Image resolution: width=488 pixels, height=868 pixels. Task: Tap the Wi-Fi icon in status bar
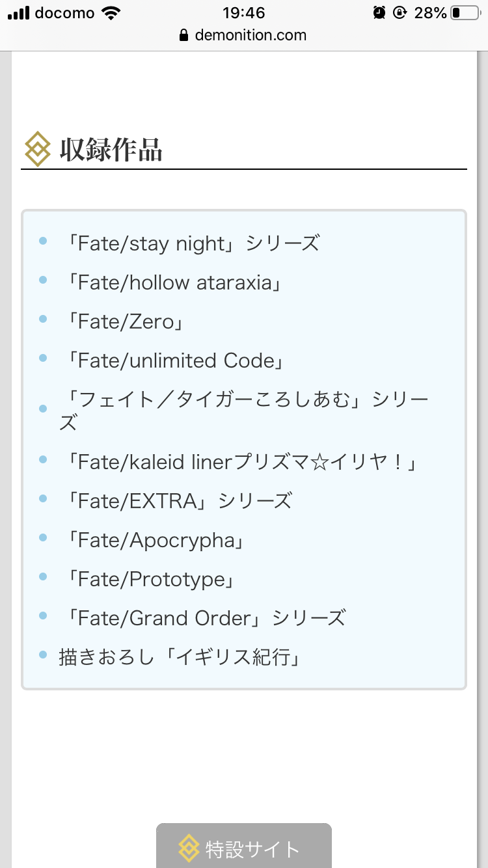click(x=111, y=12)
